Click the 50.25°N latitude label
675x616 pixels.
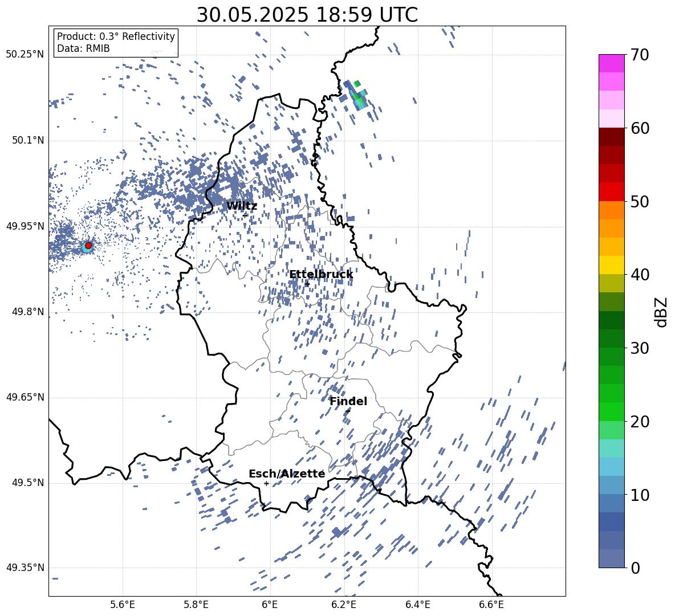(x=25, y=55)
